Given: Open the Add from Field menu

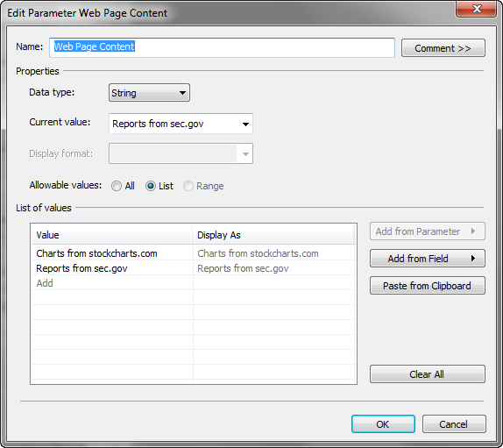Looking at the screenshot, I should 428,259.
